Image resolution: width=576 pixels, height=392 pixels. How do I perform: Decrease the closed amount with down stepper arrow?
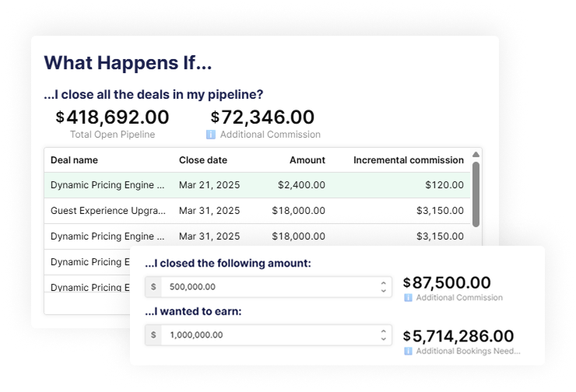pyautogui.click(x=384, y=291)
